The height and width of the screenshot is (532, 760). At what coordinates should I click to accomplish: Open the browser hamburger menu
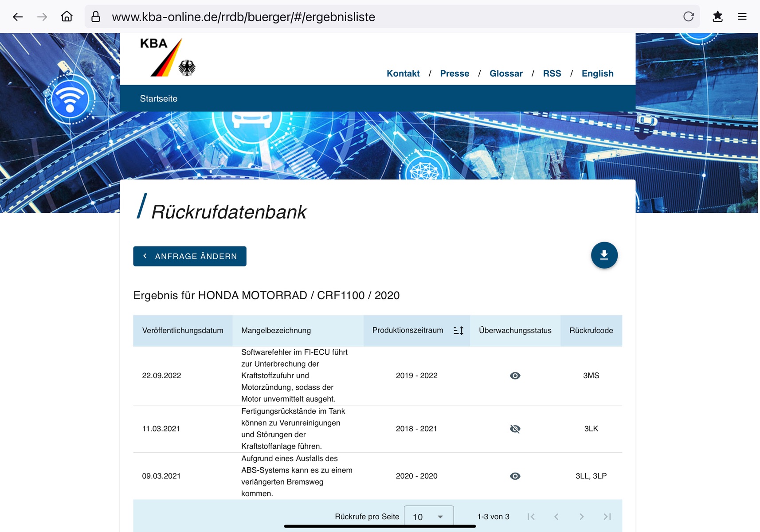[742, 17]
